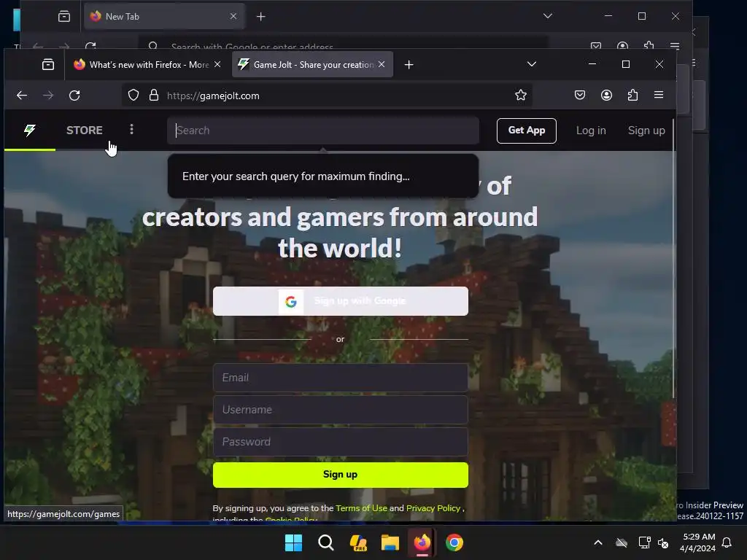Expand list all tabs in background window
Image resolution: width=747 pixels, height=560 pixels.
pyautogui.click(x=548, y=16)
